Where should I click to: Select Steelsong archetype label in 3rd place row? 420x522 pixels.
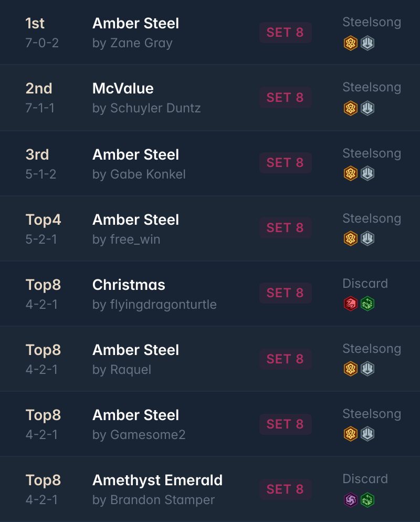pyautogui.click(x=372, y=153)
